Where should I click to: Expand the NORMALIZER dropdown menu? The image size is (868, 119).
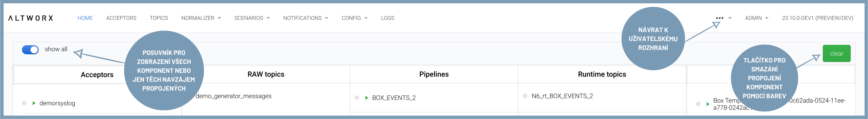click(201, 18)
